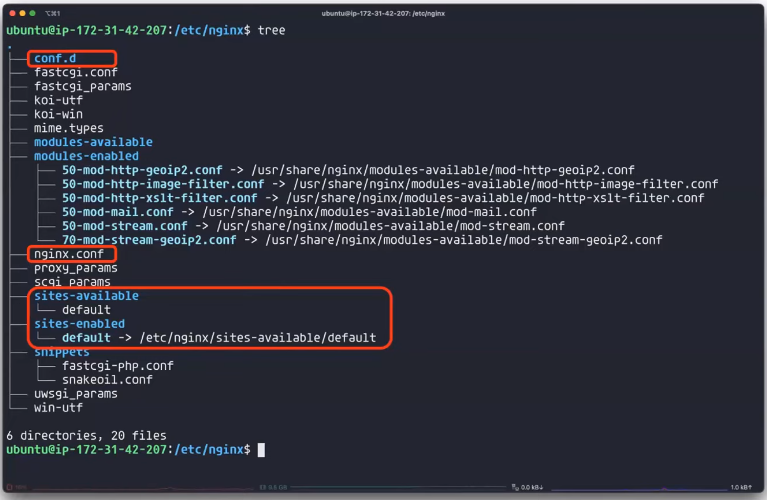Select the uwsgi_params file entry
767x500 pixels.
click(x=76, y=394)
